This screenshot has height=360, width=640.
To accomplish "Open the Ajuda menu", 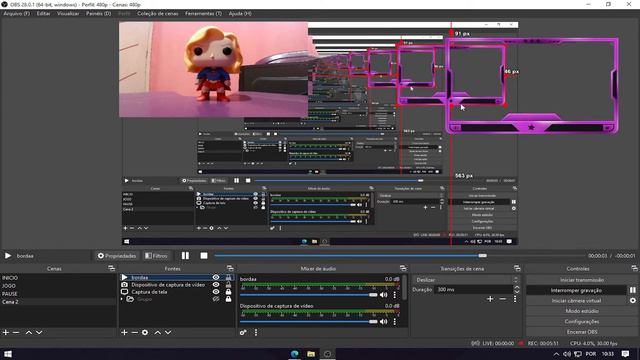I will pyautogui.click(x=240, y=13).
